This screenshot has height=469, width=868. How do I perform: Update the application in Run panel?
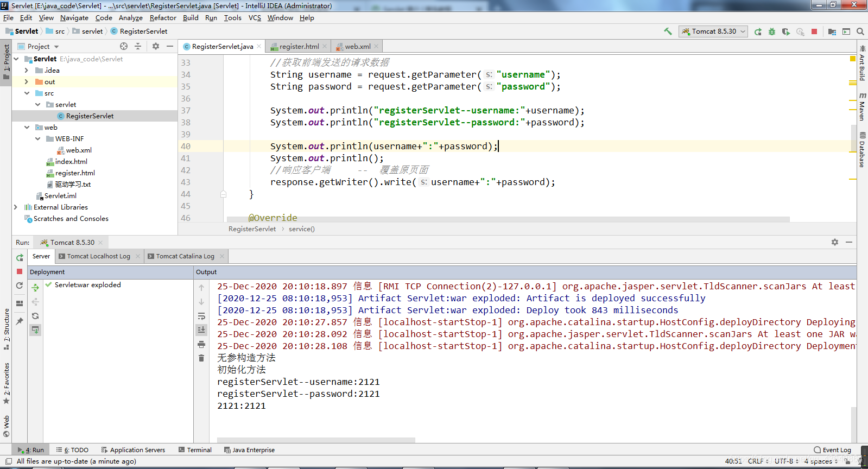[x=20, y=286]
